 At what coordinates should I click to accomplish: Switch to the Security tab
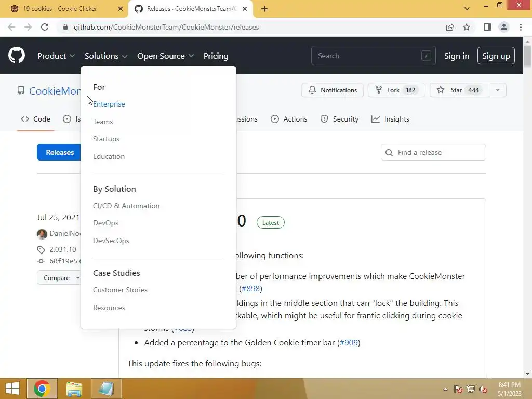pyautogui.click(x=339, y=119)
